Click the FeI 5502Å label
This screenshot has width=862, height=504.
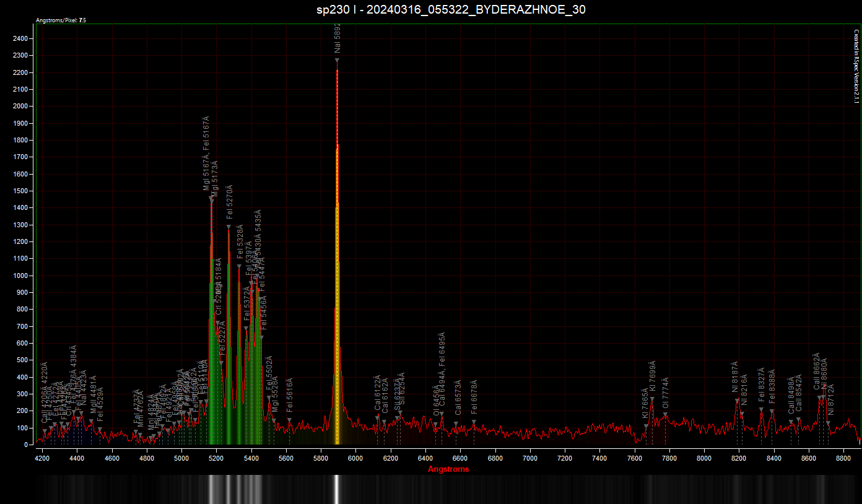(x=269, y=373)
